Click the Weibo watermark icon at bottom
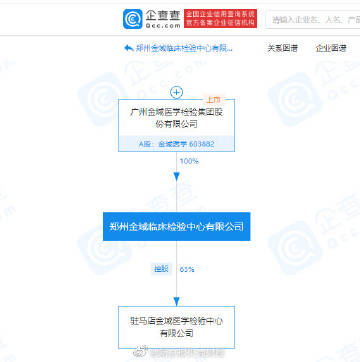This screenshot has width=360, height=362. click(138, 352)
